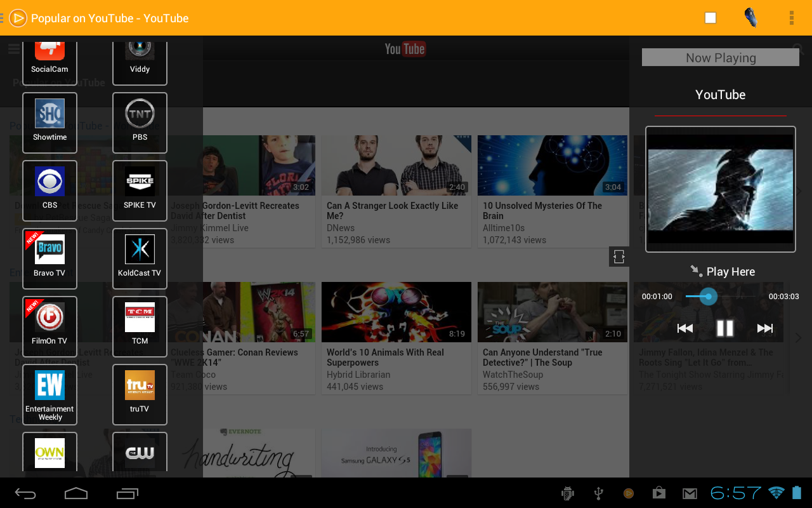Open the Gmail notification icon

pyautogui.click(x=690, y=493)
